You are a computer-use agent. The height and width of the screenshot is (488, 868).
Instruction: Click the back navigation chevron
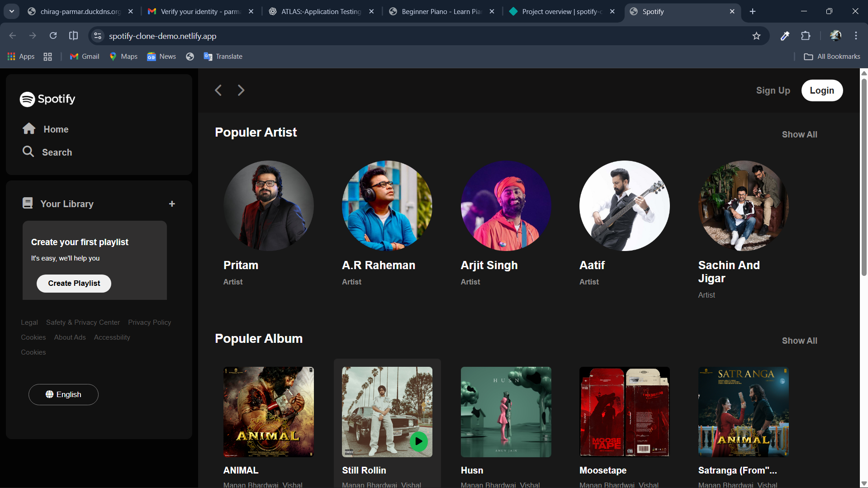click(218, 90)
